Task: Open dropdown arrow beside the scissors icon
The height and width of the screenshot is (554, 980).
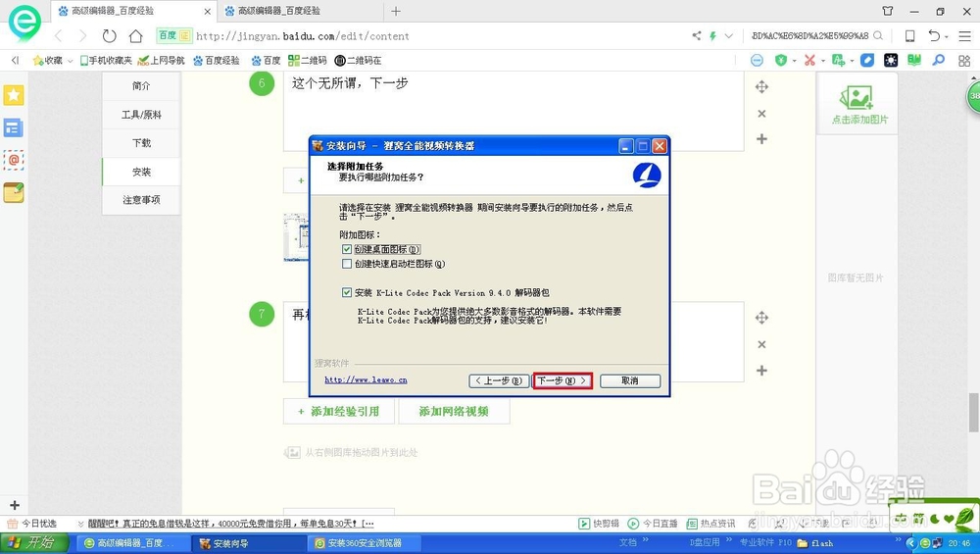Action: [x=823, y=61]
